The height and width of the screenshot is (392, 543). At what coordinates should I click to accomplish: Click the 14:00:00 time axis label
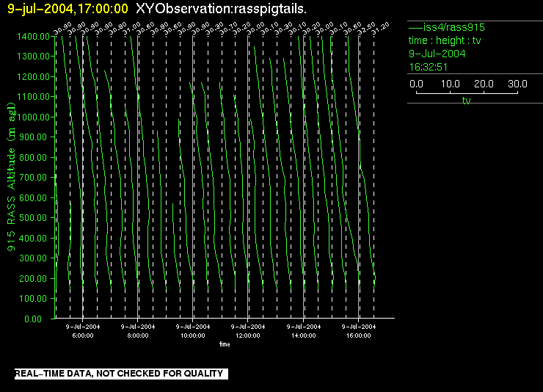[303, 335]
